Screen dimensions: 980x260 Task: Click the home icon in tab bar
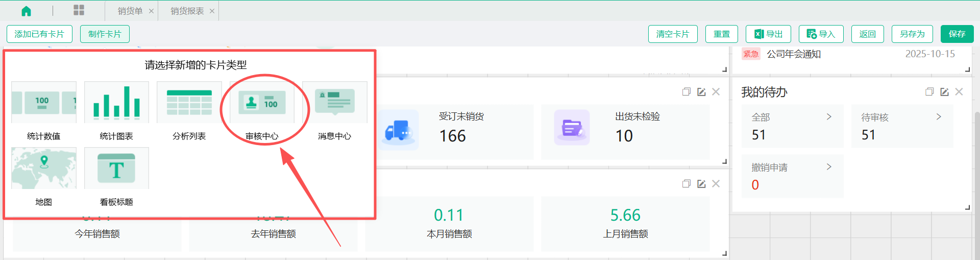click(x=26, y=11)
